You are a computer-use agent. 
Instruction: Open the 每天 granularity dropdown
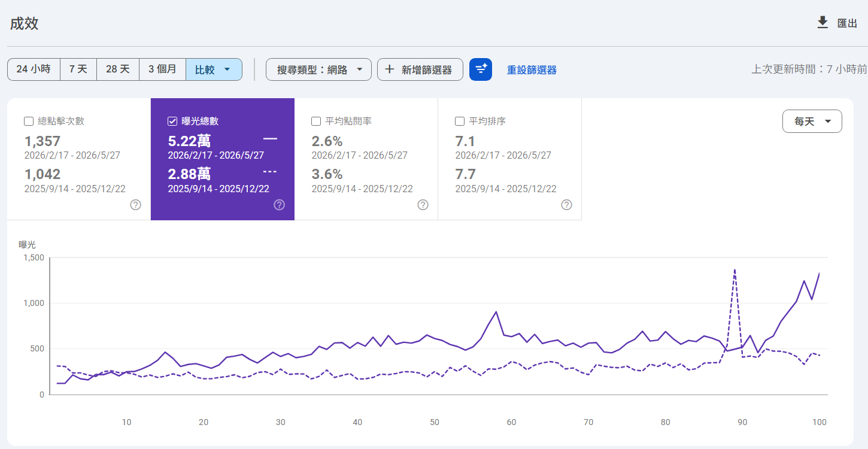click(812, 122)
